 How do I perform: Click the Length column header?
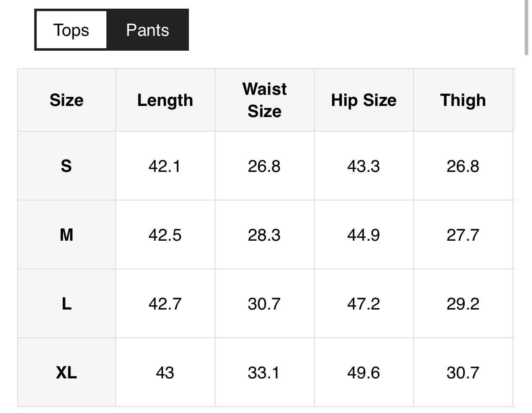point(165,100)
